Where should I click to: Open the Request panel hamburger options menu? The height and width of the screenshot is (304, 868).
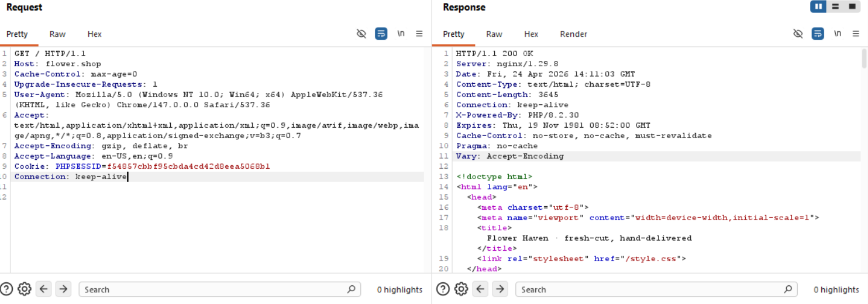(x=419, y=34)
